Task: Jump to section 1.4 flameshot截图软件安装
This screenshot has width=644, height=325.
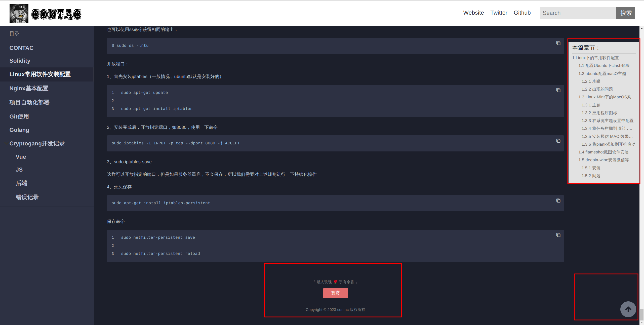Action: [603, 152]
